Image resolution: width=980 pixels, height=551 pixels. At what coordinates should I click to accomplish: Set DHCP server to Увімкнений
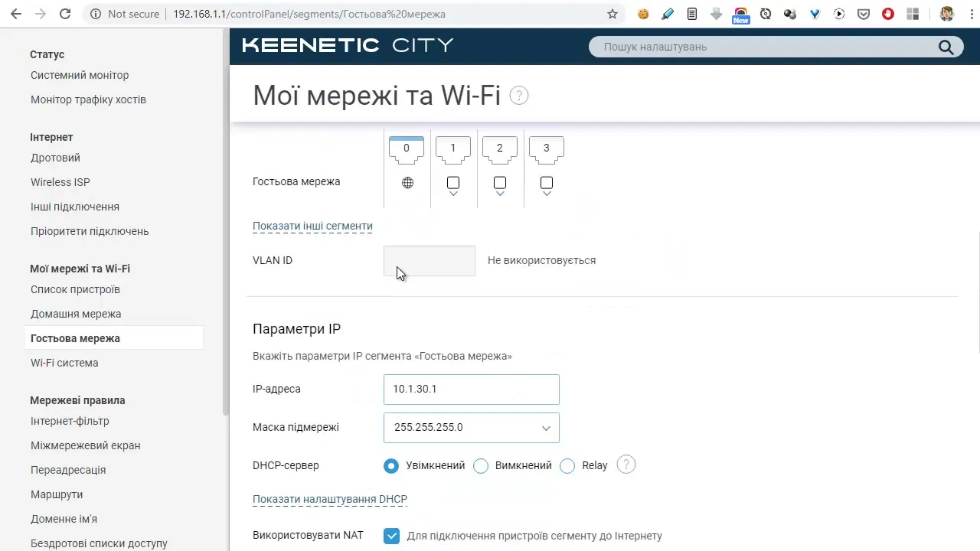391,465
